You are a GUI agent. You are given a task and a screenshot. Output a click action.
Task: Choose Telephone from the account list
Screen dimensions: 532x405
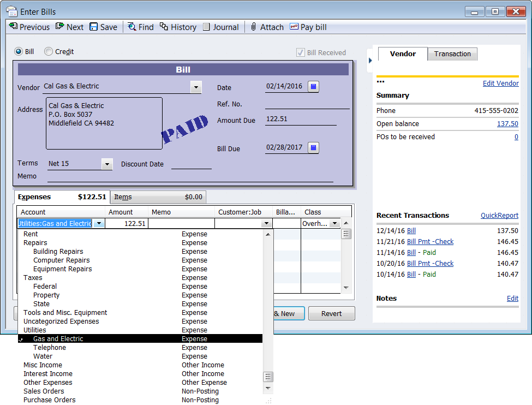click(50, 348)
